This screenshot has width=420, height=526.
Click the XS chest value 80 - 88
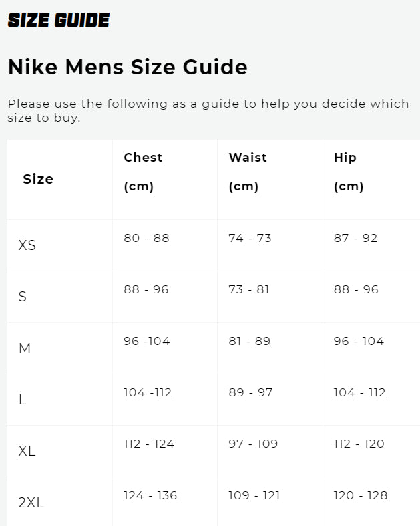coord(146,238)
